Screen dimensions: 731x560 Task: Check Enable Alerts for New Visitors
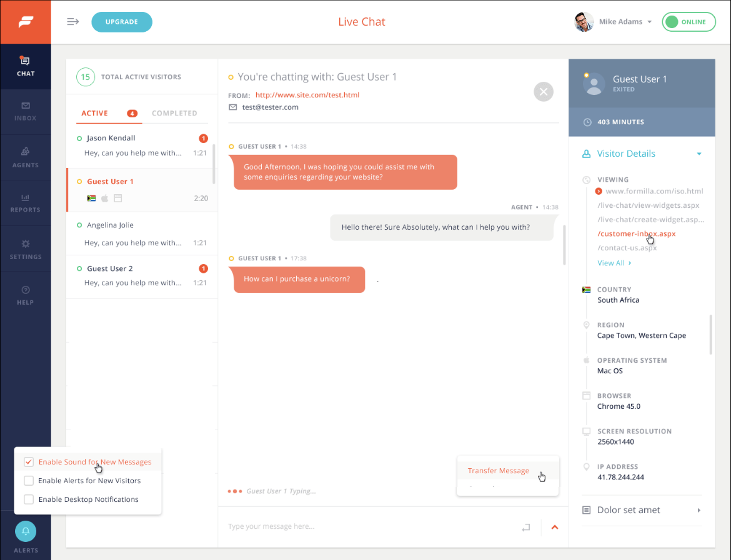[x=29, y=481]
